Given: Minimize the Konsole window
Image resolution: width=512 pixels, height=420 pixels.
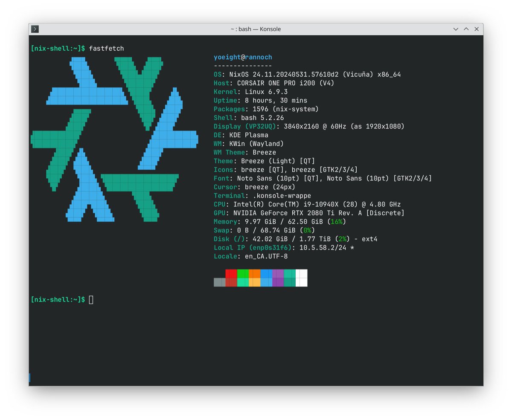Looking at the screenshot, I should [456, 29].
